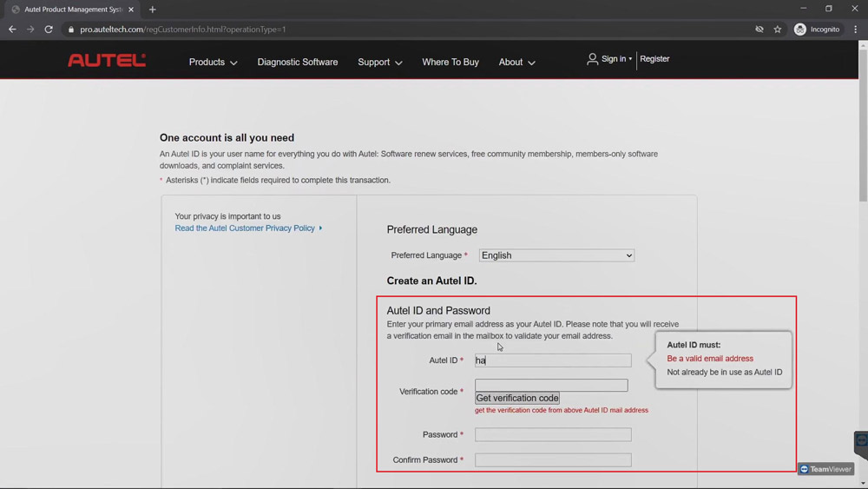Open the Preferred Language English combo box
The image size is (868, 489).
pyautogui.click(x=556, y=255)
